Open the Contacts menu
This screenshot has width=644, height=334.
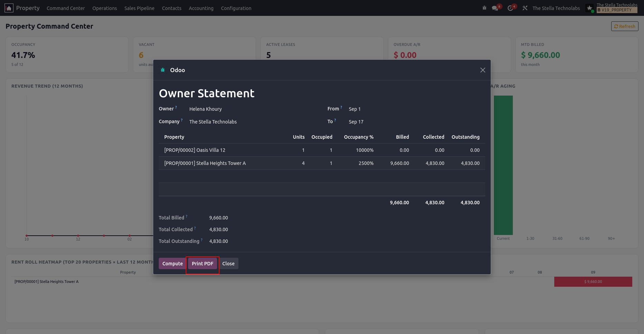[172, 8]
